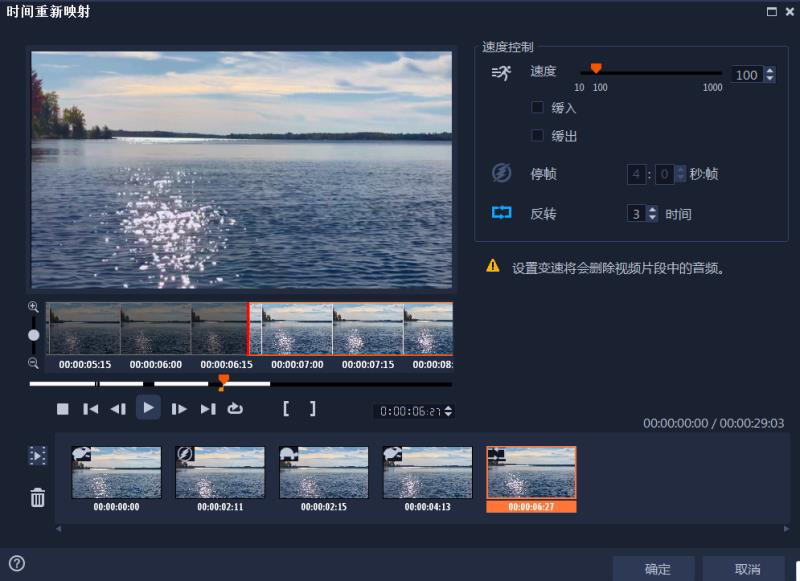Increase speed value with up arrow

(x=770, y=70)
